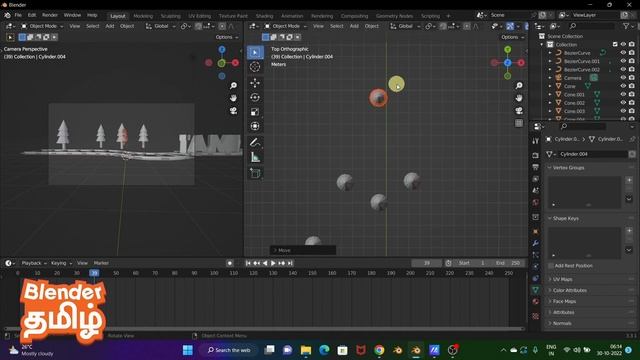Click the Blender logo app menu icon
The height and width of the screenshot is (360, 640).
click(7, 15)
